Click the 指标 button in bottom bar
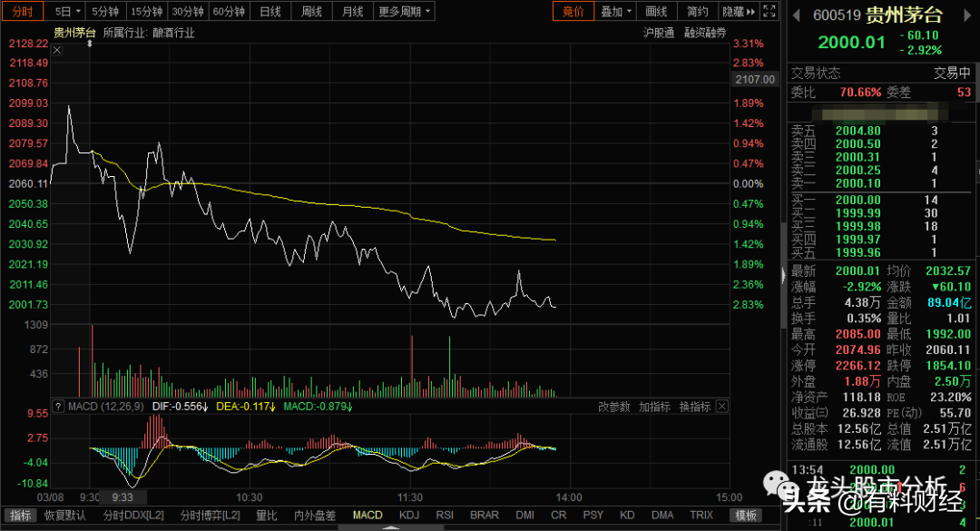 pyautogui.click(x=21, y=516)
